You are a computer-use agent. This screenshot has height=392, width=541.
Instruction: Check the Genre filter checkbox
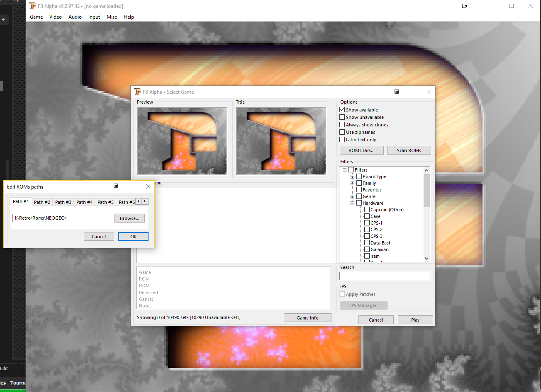(x=359, y=196)
